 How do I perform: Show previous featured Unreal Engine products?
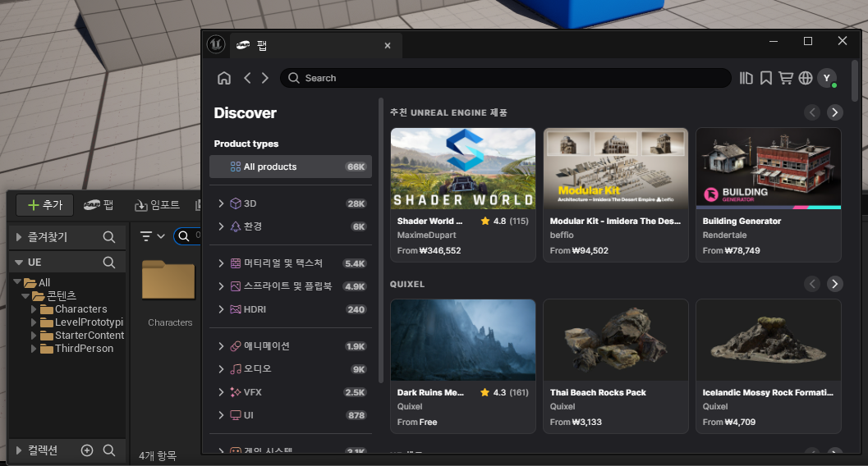click(812, 112)
